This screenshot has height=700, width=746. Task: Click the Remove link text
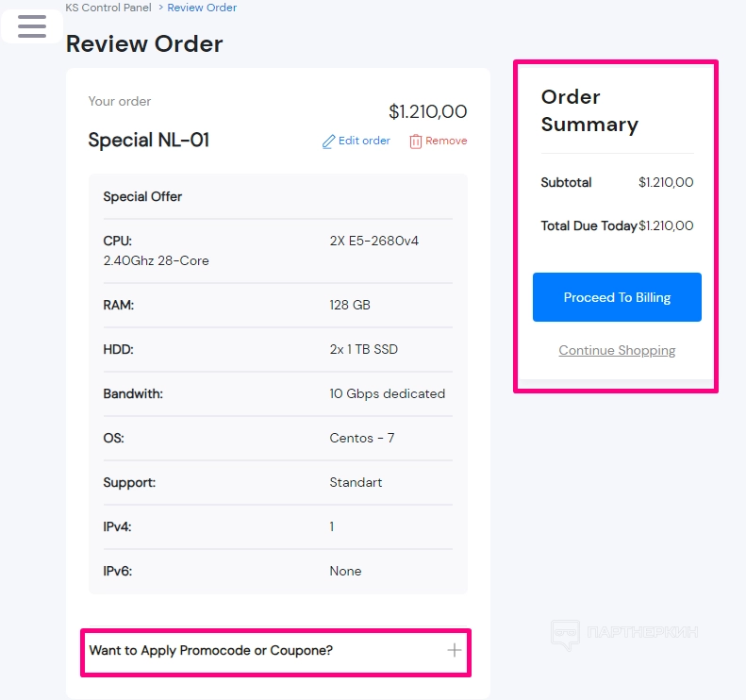(446, 141)
